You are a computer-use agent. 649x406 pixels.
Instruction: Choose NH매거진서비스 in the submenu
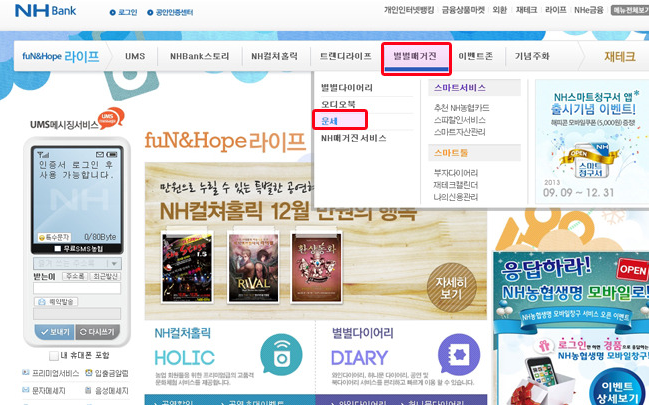click(353, 138)
